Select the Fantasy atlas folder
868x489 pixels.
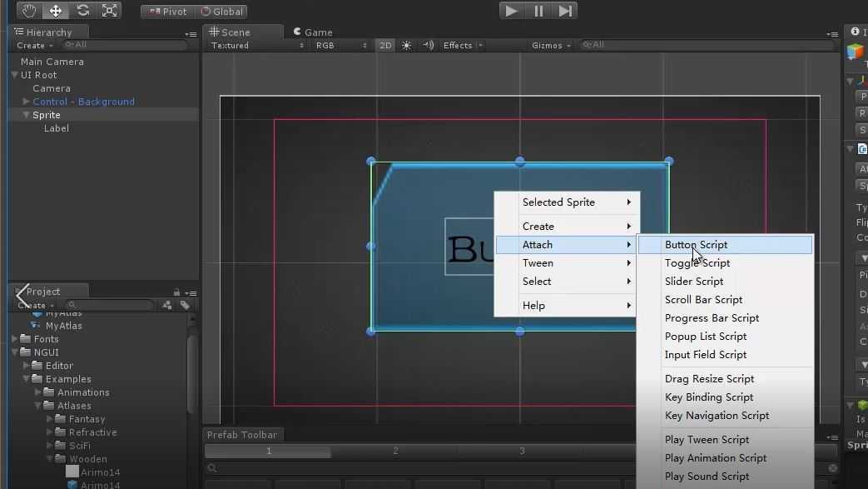tap(87, 419)
